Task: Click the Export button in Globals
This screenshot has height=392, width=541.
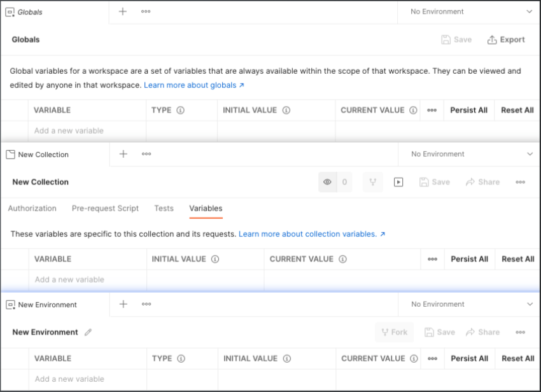Action: [x=506, y=39]
